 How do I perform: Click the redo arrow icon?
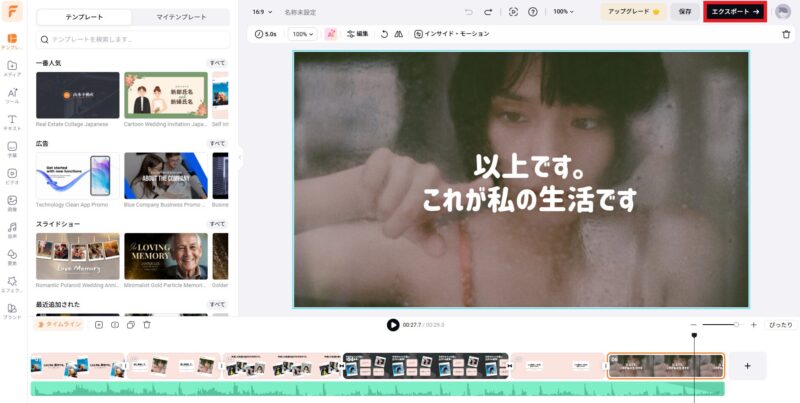coord(488,12)
